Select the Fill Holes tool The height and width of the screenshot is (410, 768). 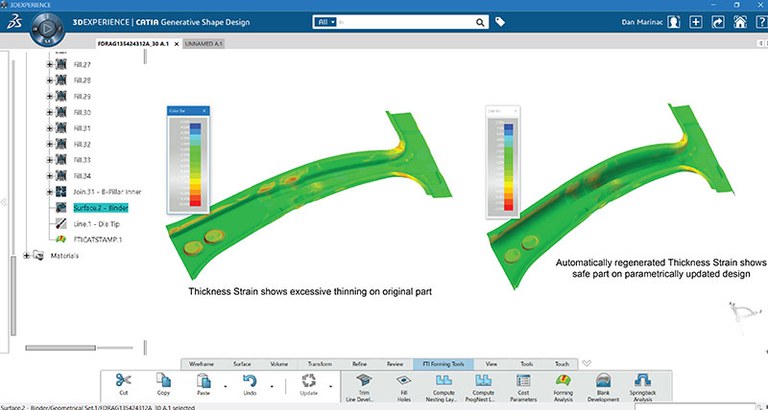(x=402, y=379)
